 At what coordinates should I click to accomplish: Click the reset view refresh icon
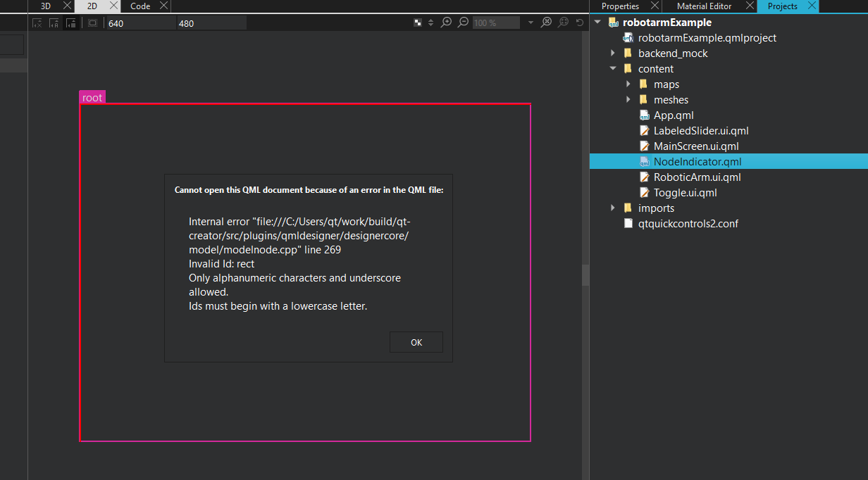pos(580,23)
